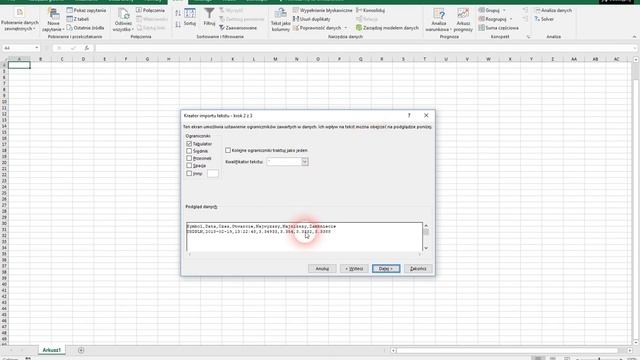Expand the Grupuj dropdown arrow
Viewport: 640px width, 360px height.
tap(504, 10)
